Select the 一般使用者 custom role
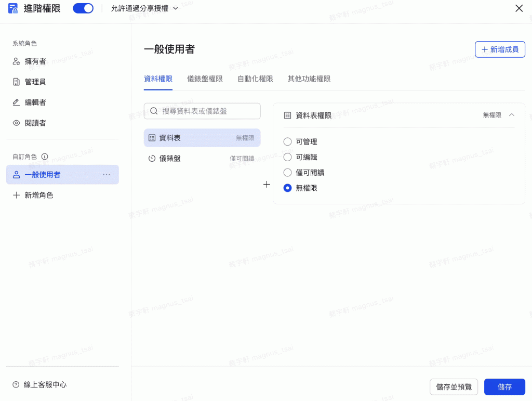The height and width of the screenshot is (401, 532). (x=62, y=175)
